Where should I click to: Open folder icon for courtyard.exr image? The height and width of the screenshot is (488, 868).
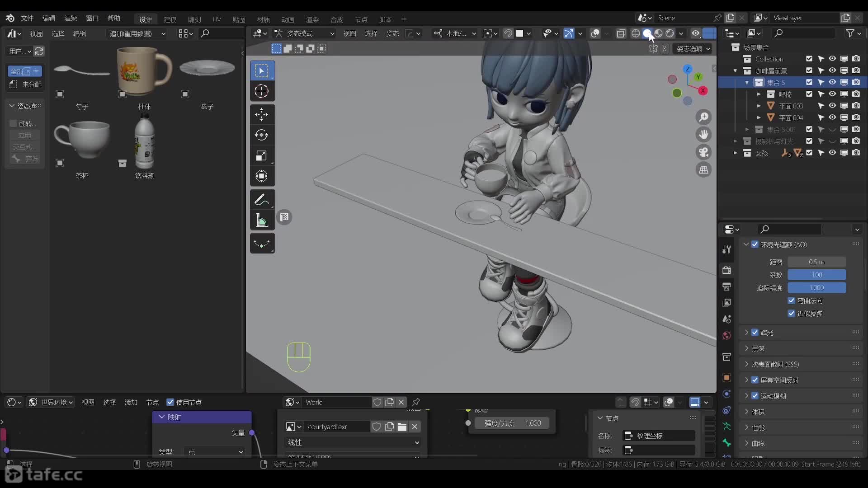(402, 427)
